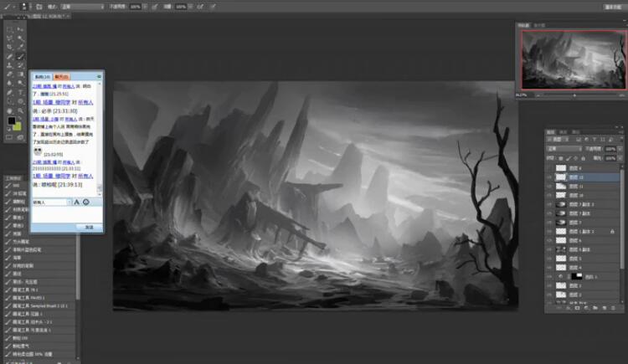Open the emoji picker in the chat window

coord(85,202)
